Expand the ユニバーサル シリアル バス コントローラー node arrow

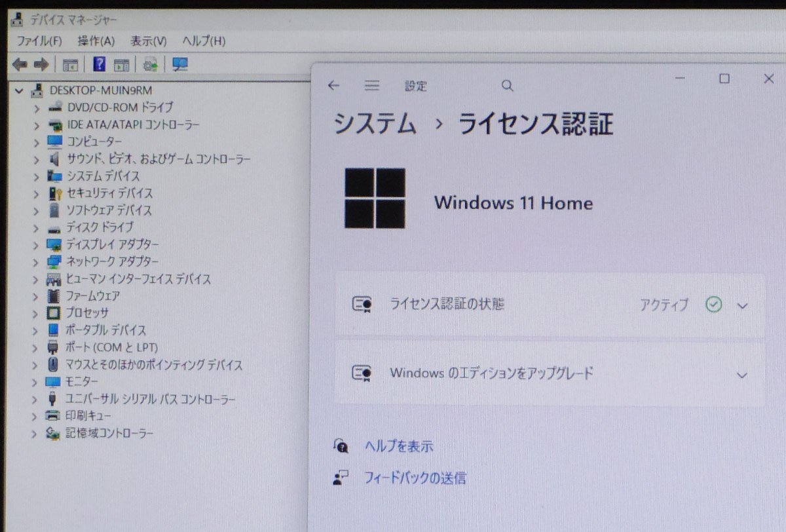[x=35, y=399]
